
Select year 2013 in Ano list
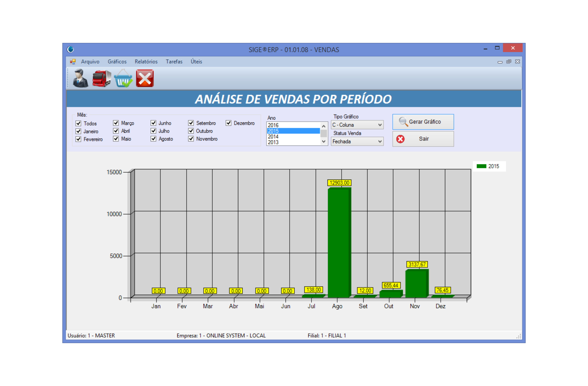[293, 142]
